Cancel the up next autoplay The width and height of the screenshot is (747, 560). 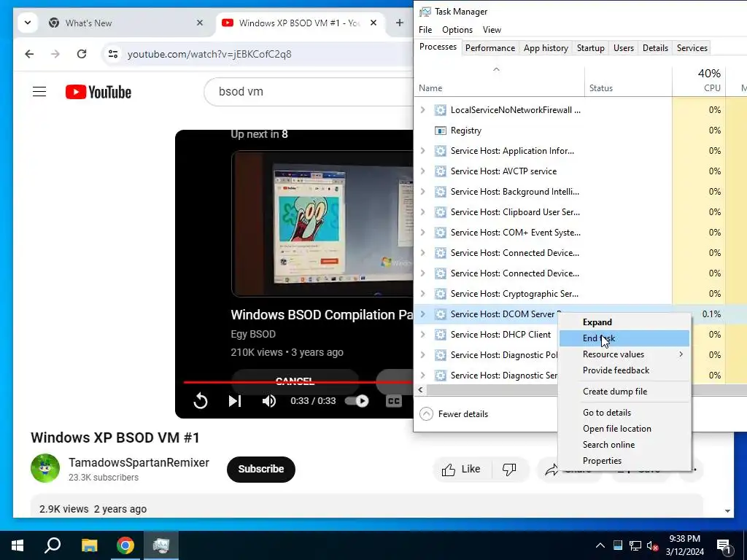click(x=295, y=381)
